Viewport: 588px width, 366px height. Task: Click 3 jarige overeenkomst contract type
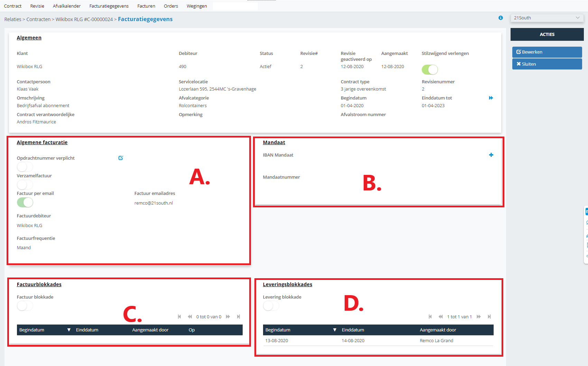[x=363, y=89]
